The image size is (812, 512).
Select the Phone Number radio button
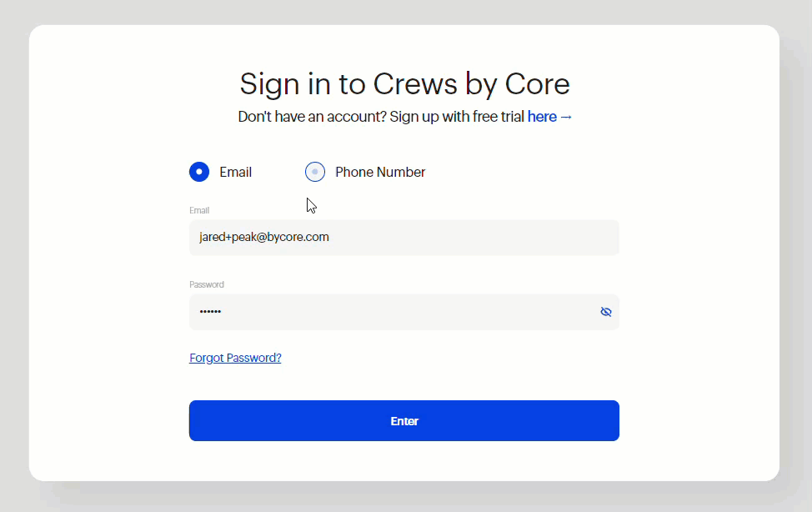tap(315, 172)
